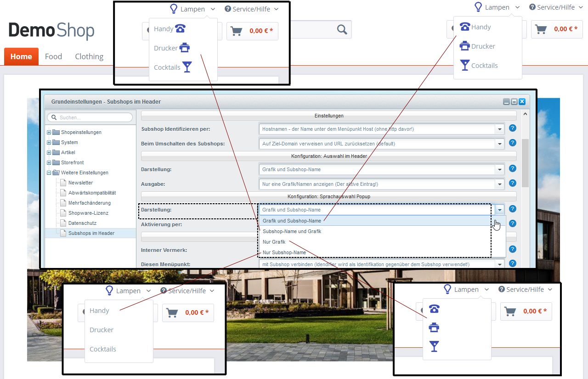Screen dimensions: 588x379
Task: Click the Artikel folder icon in the tree
Action: tap(56, 152)
